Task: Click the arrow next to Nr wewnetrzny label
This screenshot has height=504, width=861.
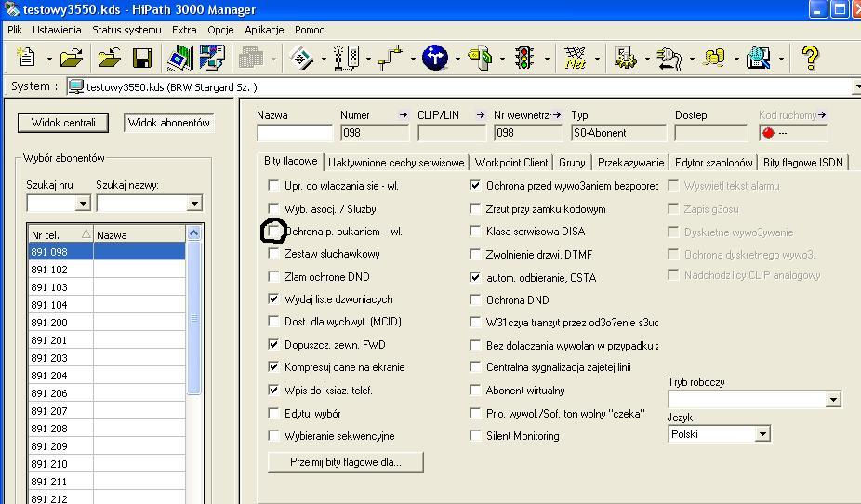Action: [x=557, y=114]
